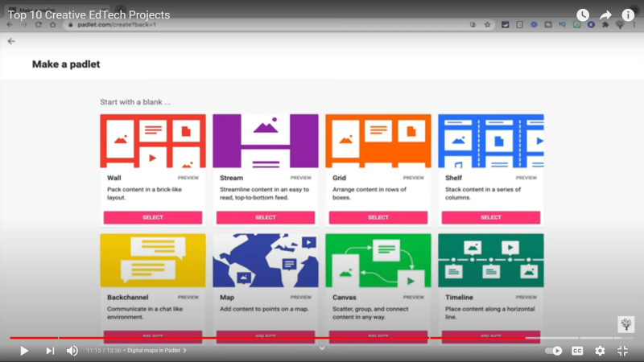Open the video settings gear
Viewport: 644px width, 362px height.
tap(600, 351)
